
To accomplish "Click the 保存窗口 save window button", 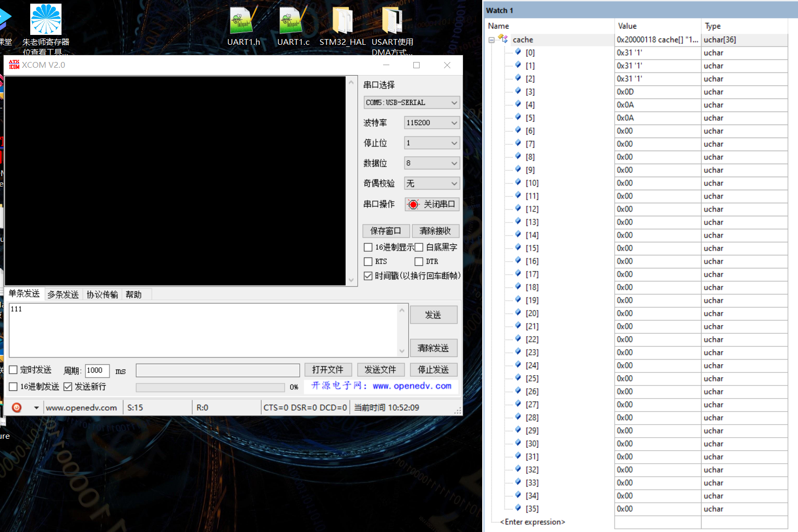I will 386,231.
